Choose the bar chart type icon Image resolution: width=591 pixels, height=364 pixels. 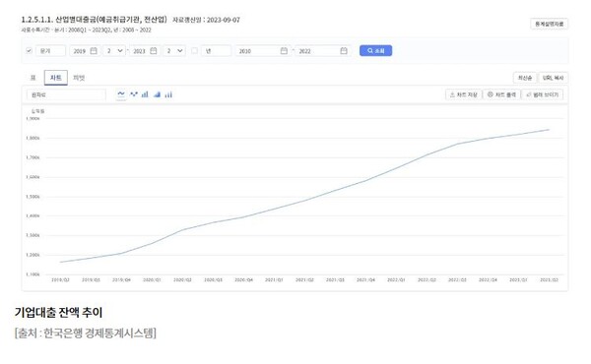click(x=145, y=94)
